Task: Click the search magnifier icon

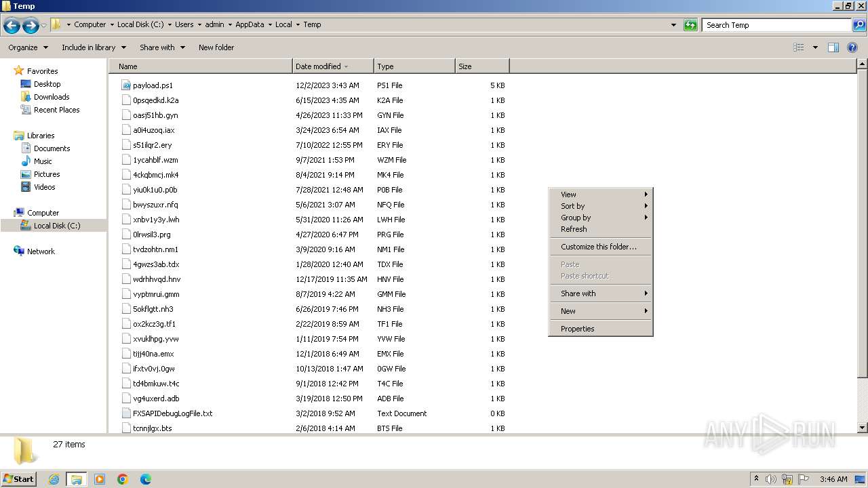Action: pos(859,25)
